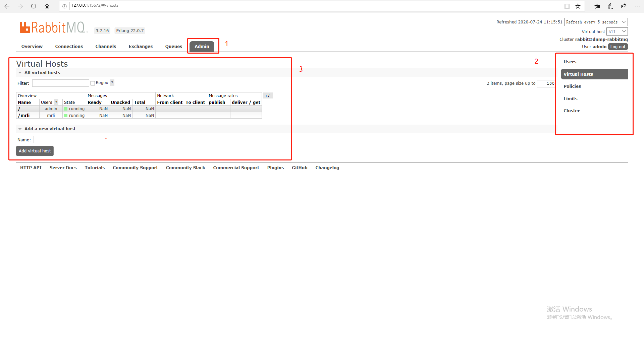
Task: Open the Server Docs link
Action: [x=63, y=168]
